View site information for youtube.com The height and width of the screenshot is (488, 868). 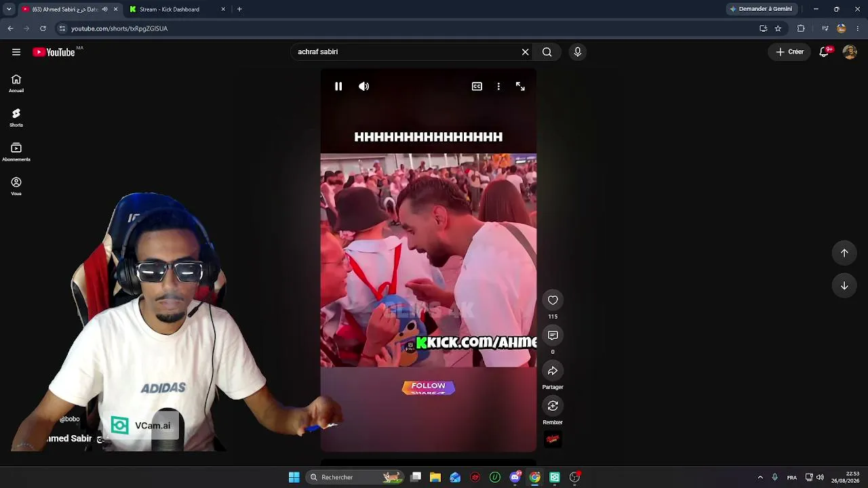[x=62, y=28]
